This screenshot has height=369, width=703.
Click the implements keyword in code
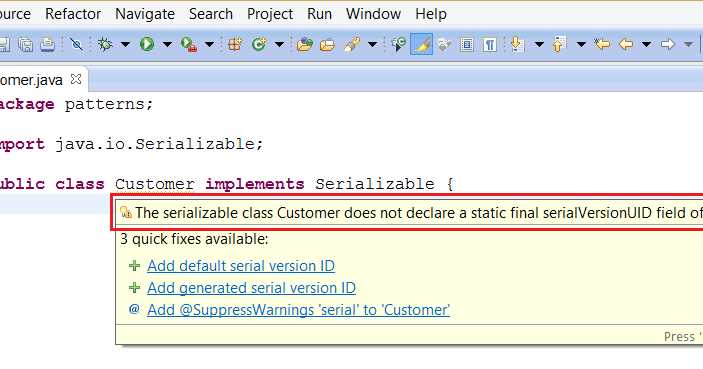[x=255, y=184]
